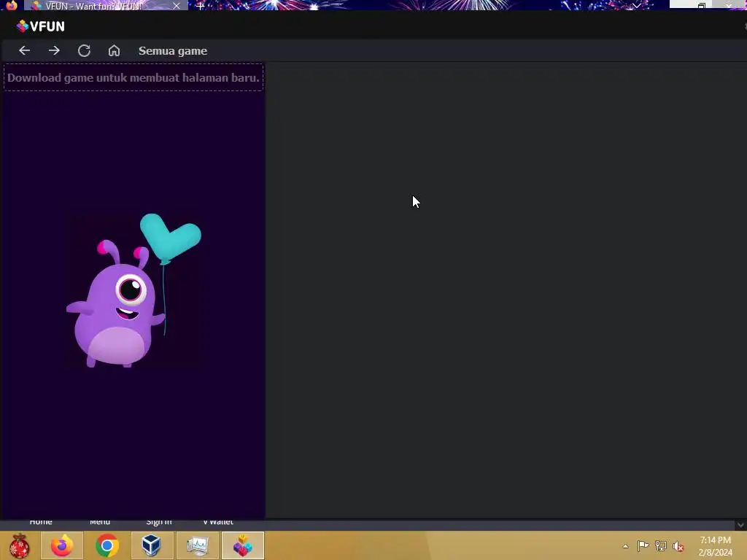747x560 pixels.
Task: Open Sign in from the bottom bar
Action: point(159,522)
